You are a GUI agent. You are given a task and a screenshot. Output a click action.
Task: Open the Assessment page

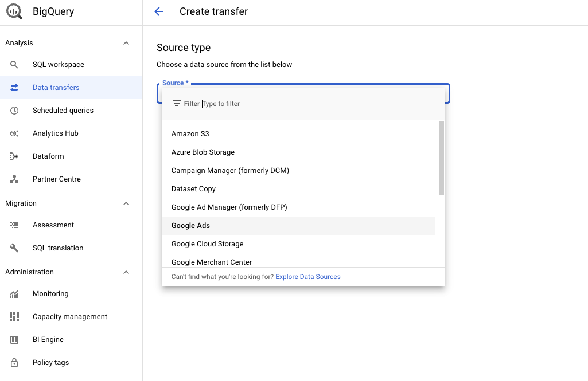click(x=52, y=225)
